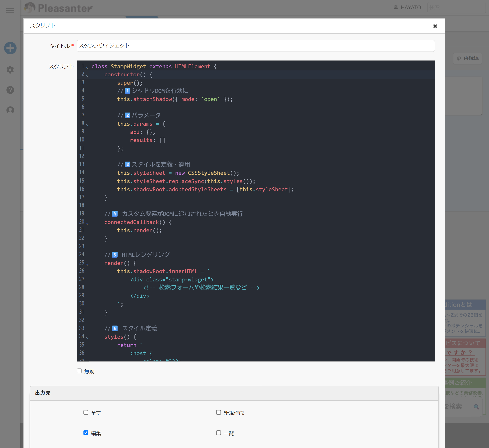
Task: Check the 一覧 output option
Action: click(218, 433)
